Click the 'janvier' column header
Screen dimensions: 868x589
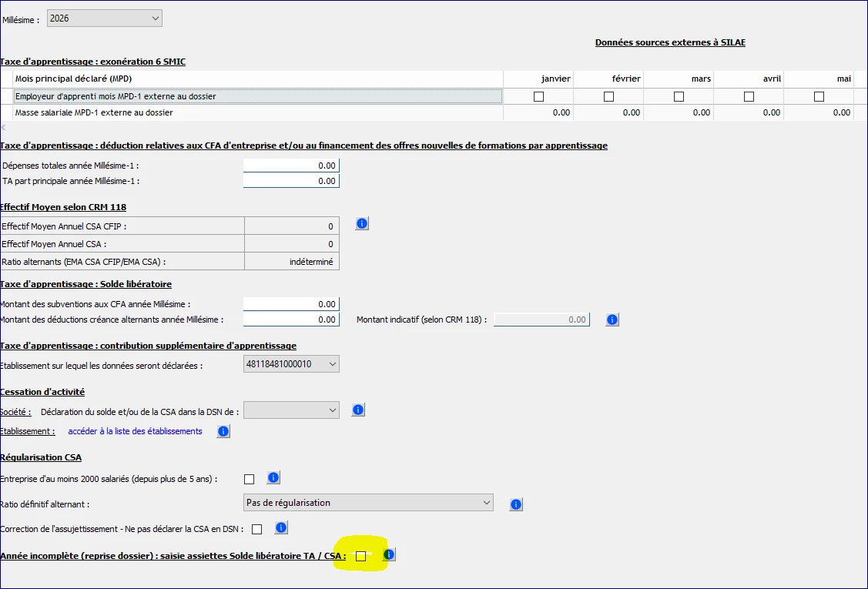pos(538,79)
